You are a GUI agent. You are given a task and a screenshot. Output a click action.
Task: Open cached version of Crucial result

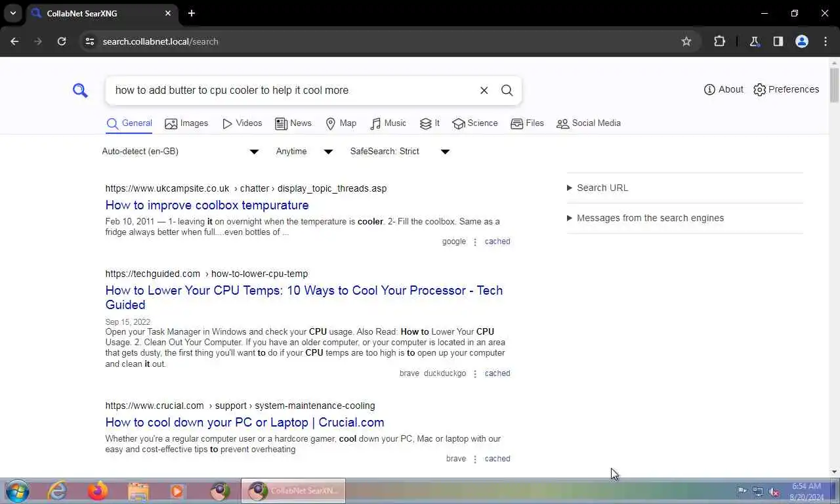(x=497, y=459)
